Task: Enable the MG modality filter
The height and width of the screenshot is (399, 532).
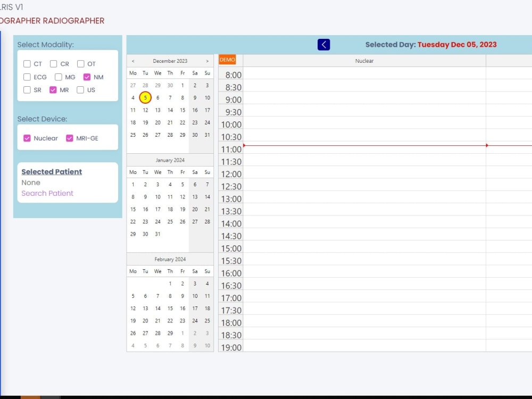Action: tap(59, 77)
